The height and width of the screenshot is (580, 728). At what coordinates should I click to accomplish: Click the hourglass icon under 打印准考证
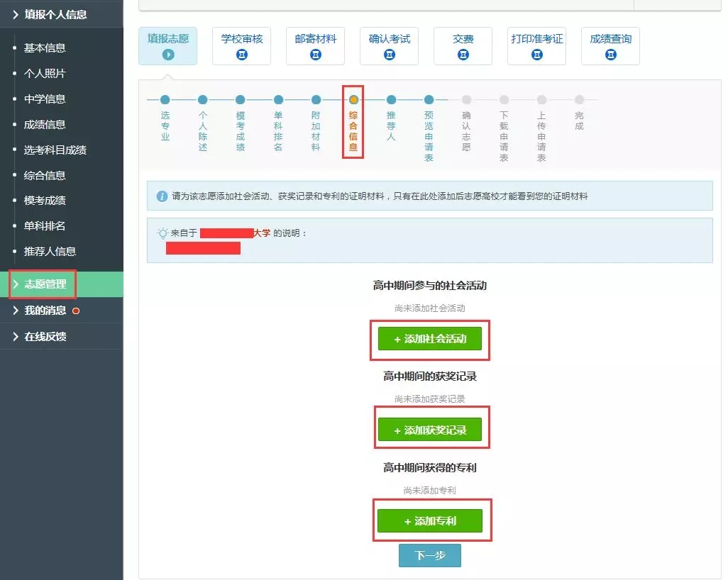pos(537,55)
